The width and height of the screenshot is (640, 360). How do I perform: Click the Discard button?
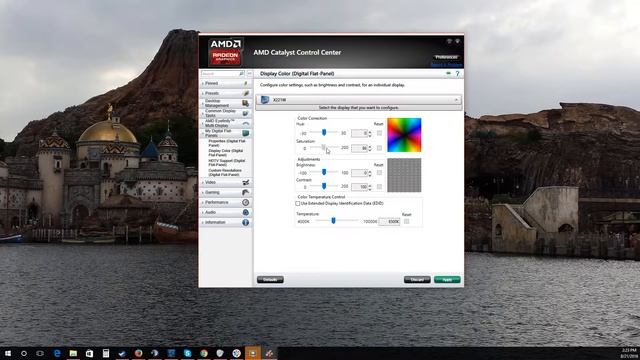pos(417,280)
